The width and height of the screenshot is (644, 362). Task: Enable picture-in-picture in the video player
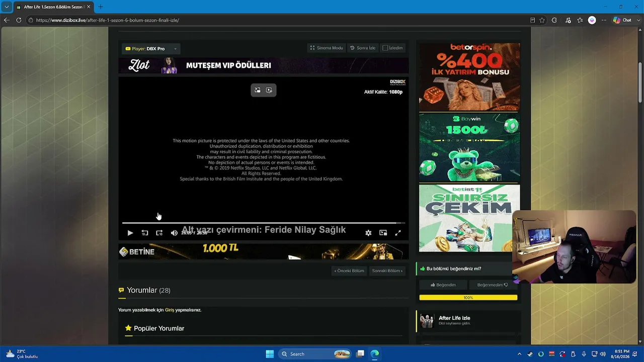(383, 233)
